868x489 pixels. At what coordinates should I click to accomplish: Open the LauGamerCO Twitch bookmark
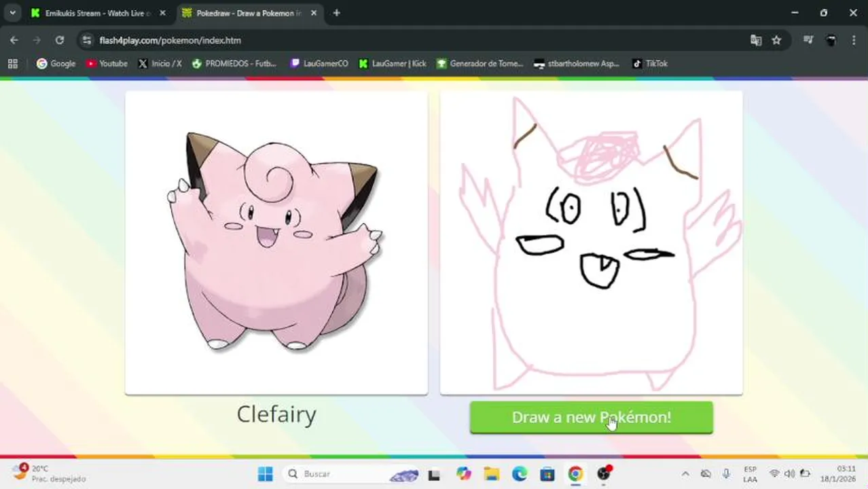click(x=319, y=63)
